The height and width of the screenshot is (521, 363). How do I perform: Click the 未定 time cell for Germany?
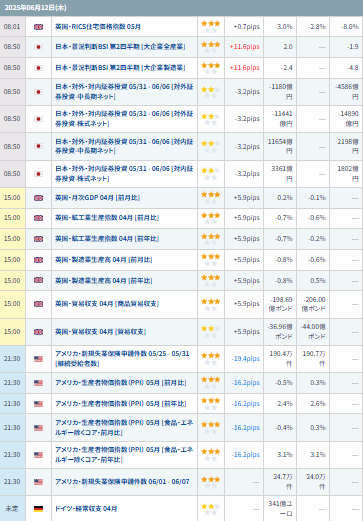12,509
